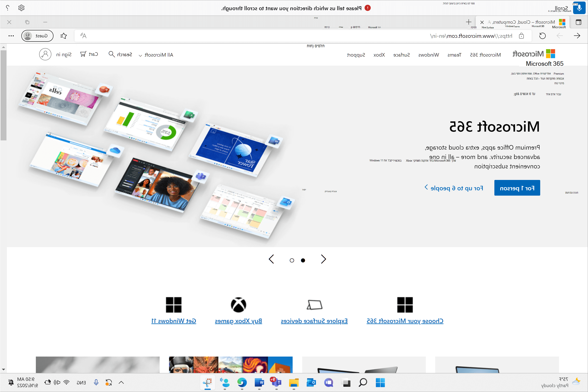Screen dimensions: 588x392
Task: Click the address bar URL
Action: click(x=471, y=36)
